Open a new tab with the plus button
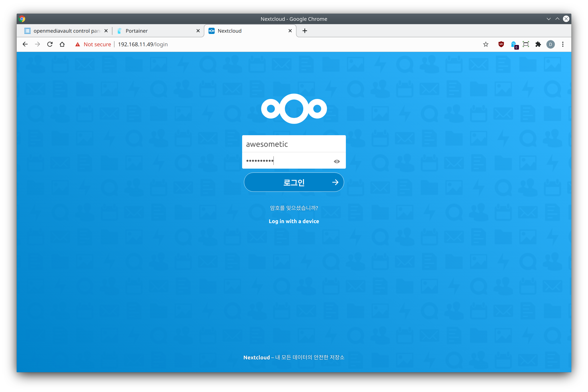The image size is (588, 392). tap(305, 31)
